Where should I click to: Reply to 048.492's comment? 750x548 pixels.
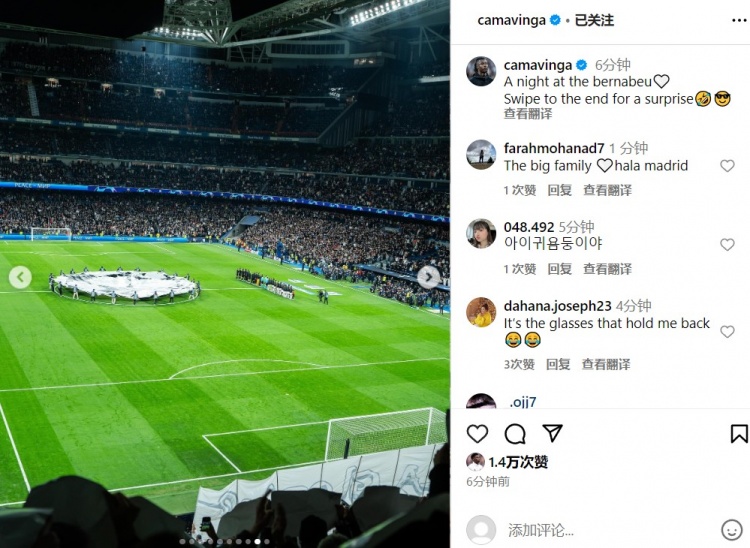[560, 269]
